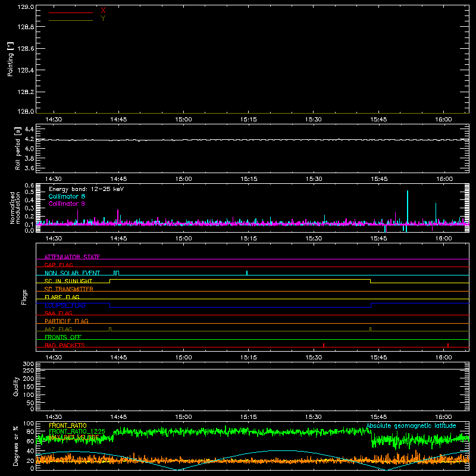Click the SC_IN_SUNLIGHT flag label

click(68, 281)
